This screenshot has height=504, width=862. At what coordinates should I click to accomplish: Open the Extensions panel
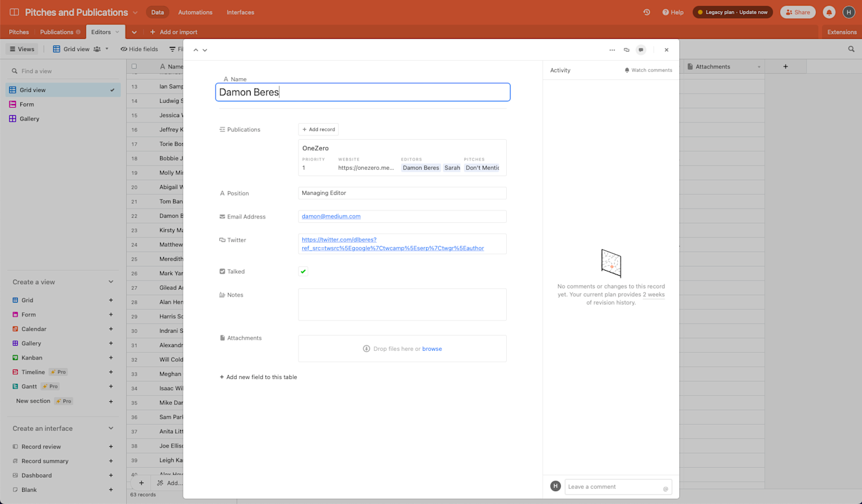point(842,32)
